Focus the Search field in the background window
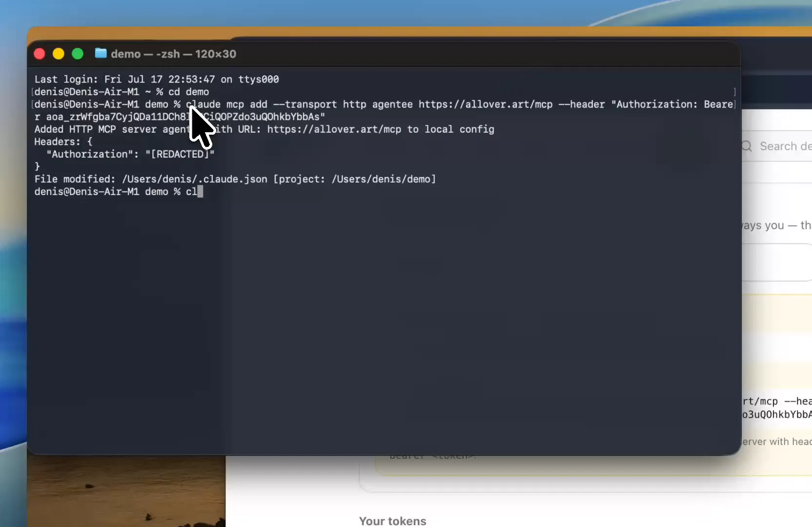 [x=778, y=146]
